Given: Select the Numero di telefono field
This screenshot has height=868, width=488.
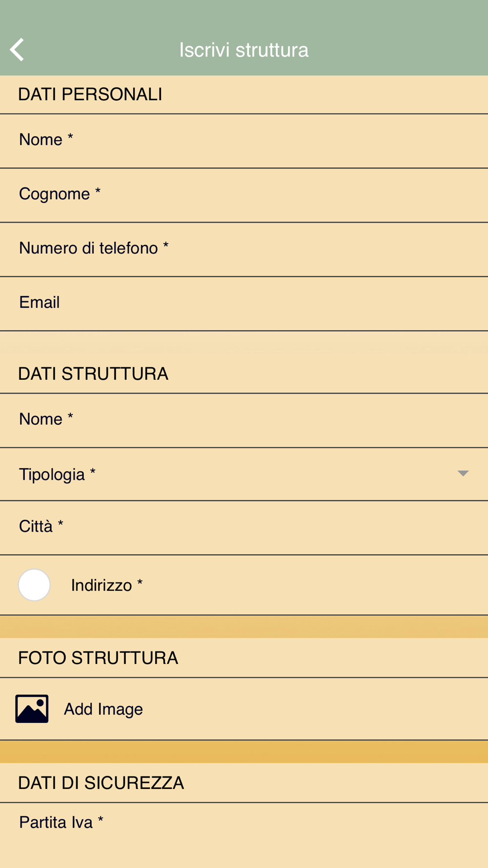Looking at the screenshot, I should coord(244,249).
